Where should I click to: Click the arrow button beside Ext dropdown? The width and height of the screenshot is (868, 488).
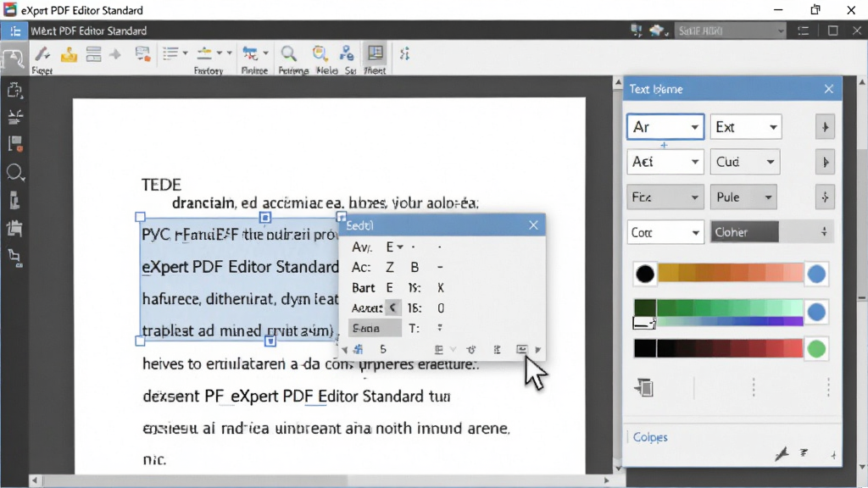[x=825, y=127]
